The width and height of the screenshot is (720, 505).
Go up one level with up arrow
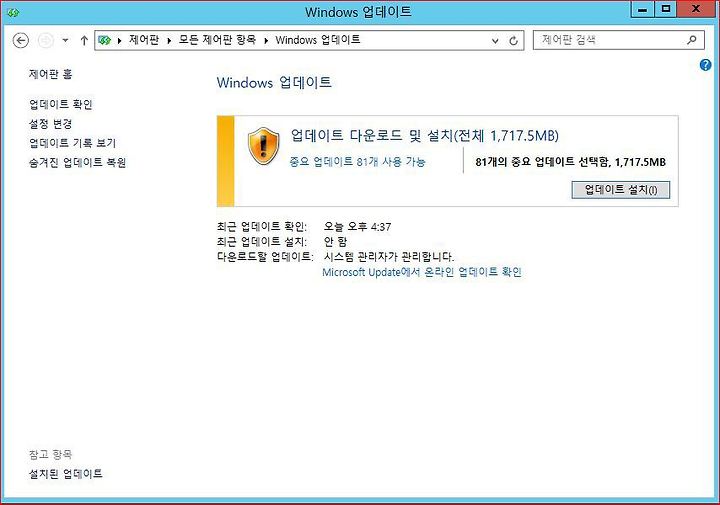[x=84, y=40]
